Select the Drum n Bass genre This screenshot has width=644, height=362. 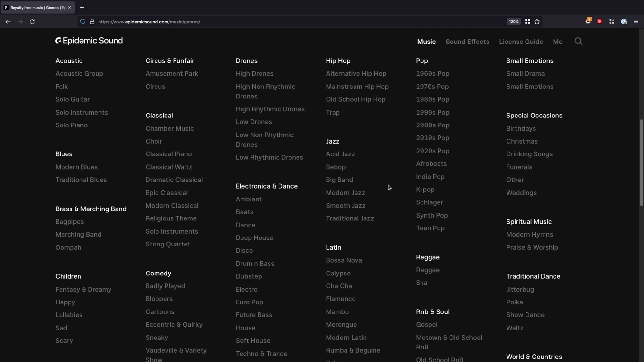click(255, 264)
